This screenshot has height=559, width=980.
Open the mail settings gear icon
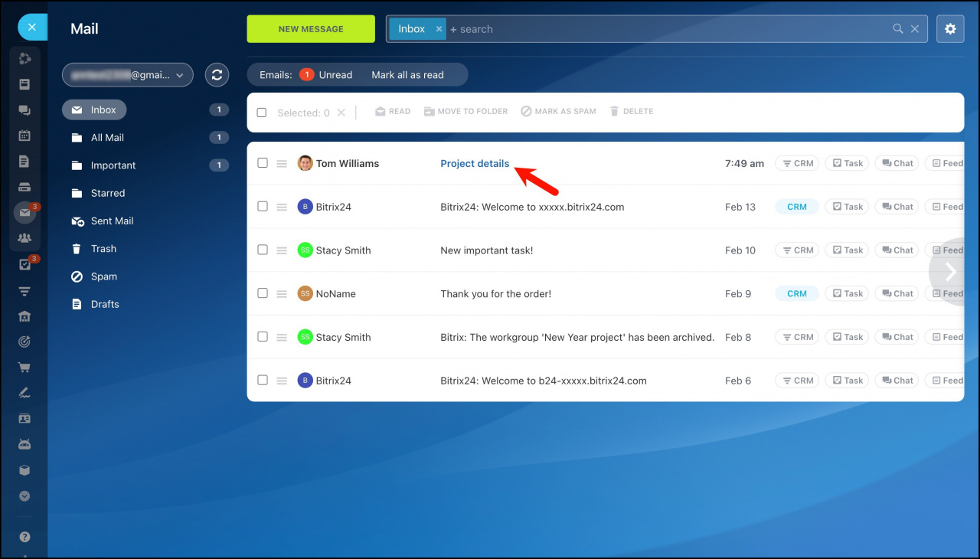(950, 29)
